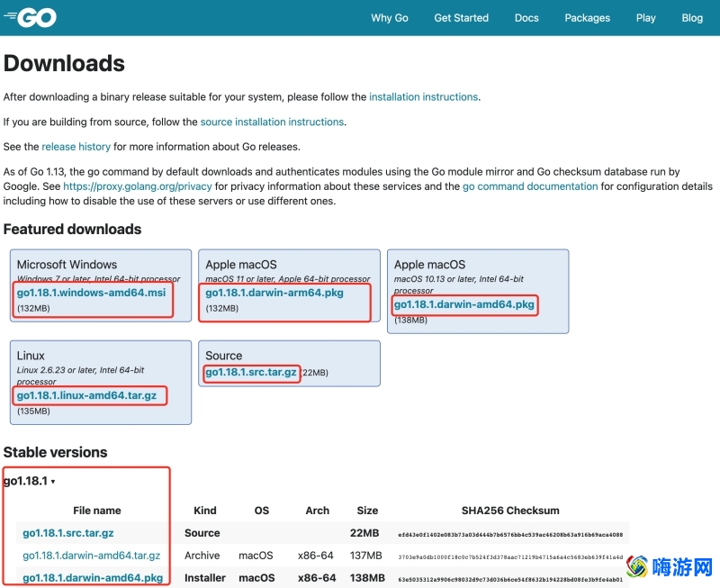The width and height of the screenshot is (720, 588).
Task: Select the "Installer" kind cell
Action: [205, 578]
